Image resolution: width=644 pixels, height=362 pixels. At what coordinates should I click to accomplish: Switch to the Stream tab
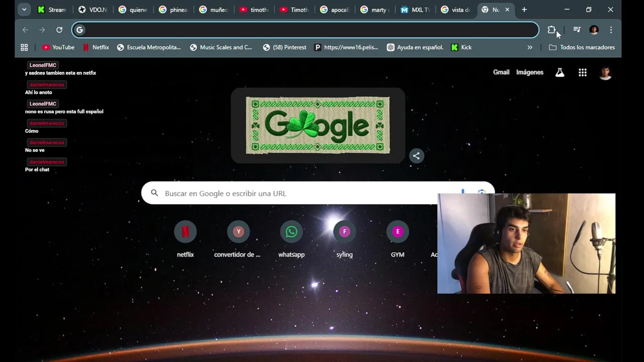click(52, 10)
